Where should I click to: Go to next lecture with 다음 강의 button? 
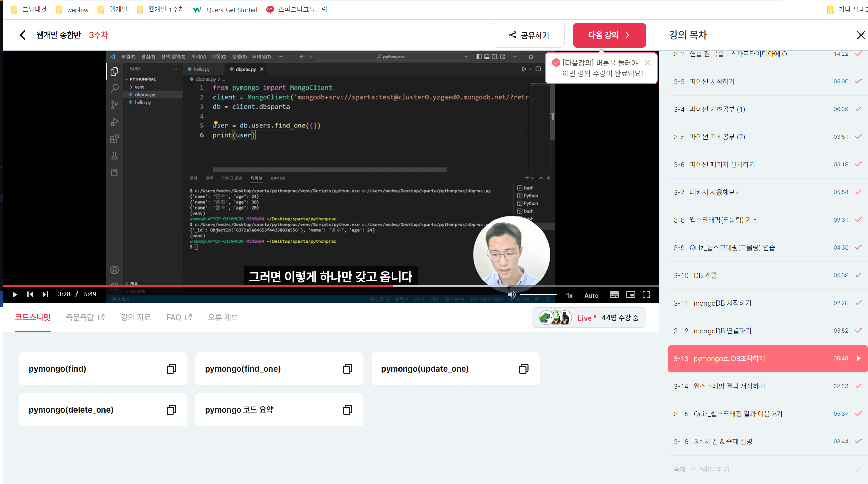click(610, 35)
